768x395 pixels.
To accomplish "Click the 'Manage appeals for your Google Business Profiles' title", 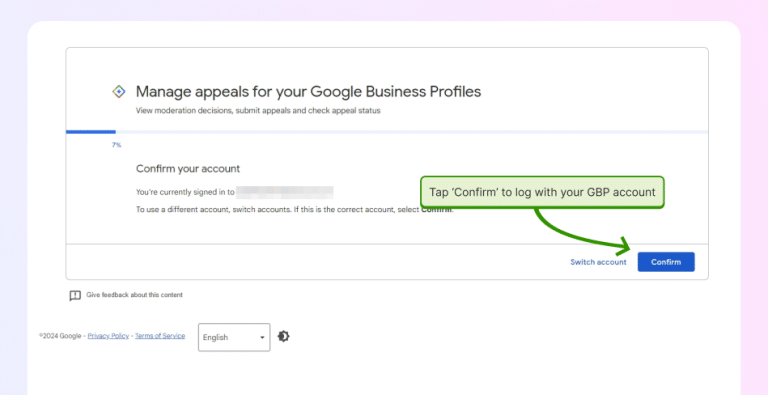I will pos(309,92).
